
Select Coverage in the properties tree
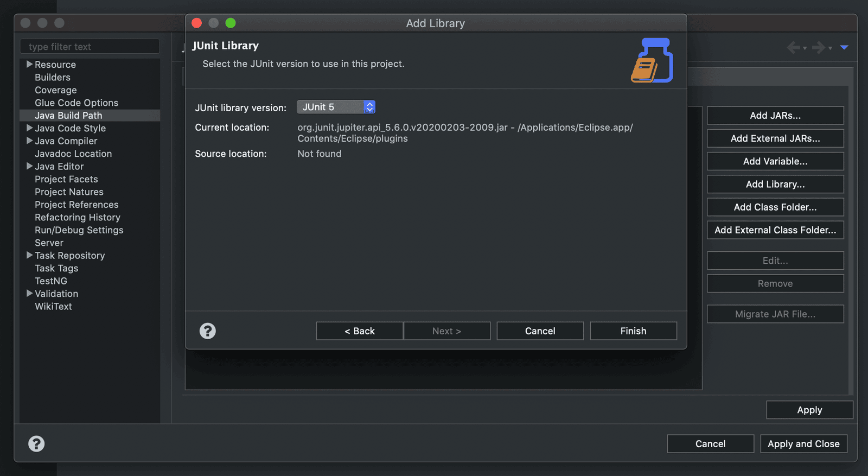(56, 90)
